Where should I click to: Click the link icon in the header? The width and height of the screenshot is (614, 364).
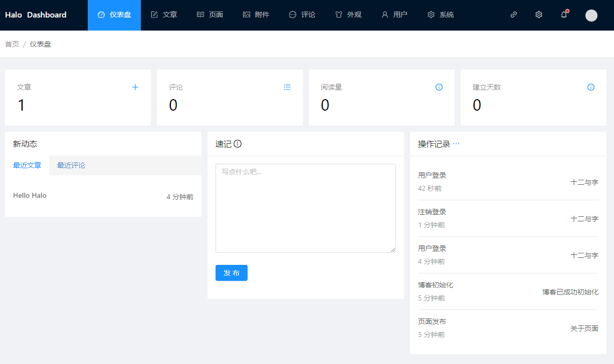coord(514,15)
